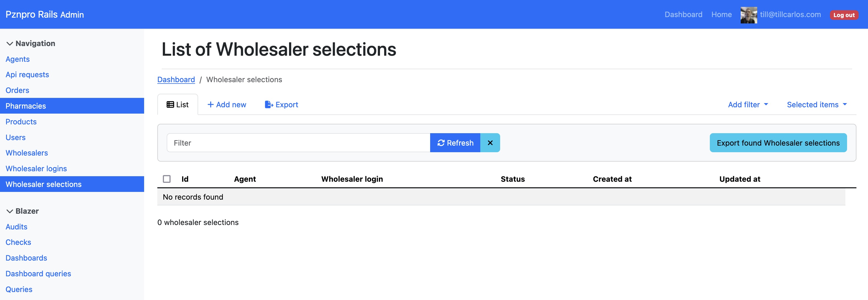This screenshot has width=868, height=300.
Task: Switch to the List tab
Action: tap(177, 105)
